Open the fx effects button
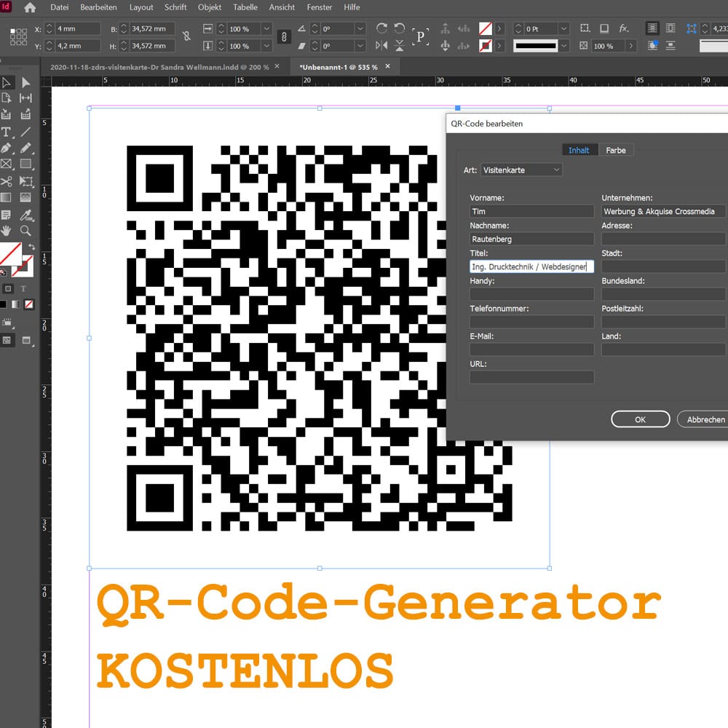The width and height of the screenshot is (728, 728). coord(624,29)
